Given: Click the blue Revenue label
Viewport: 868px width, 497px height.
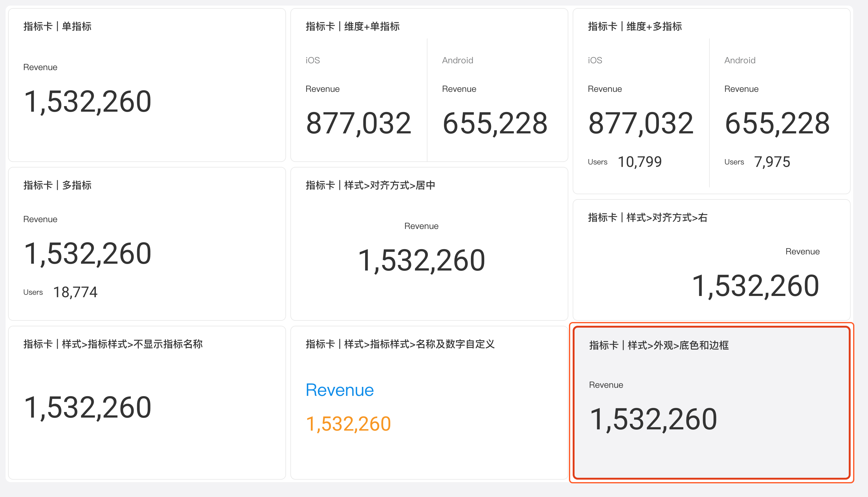Looking at the screenshot, I should coord(340,390).
